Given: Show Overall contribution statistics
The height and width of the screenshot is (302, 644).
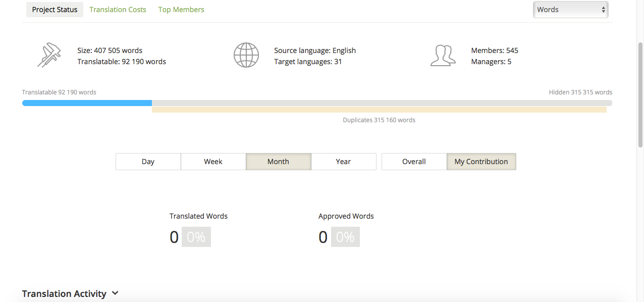Looking at the screenshot, I should pyautogui.click(x=414, y=162).
